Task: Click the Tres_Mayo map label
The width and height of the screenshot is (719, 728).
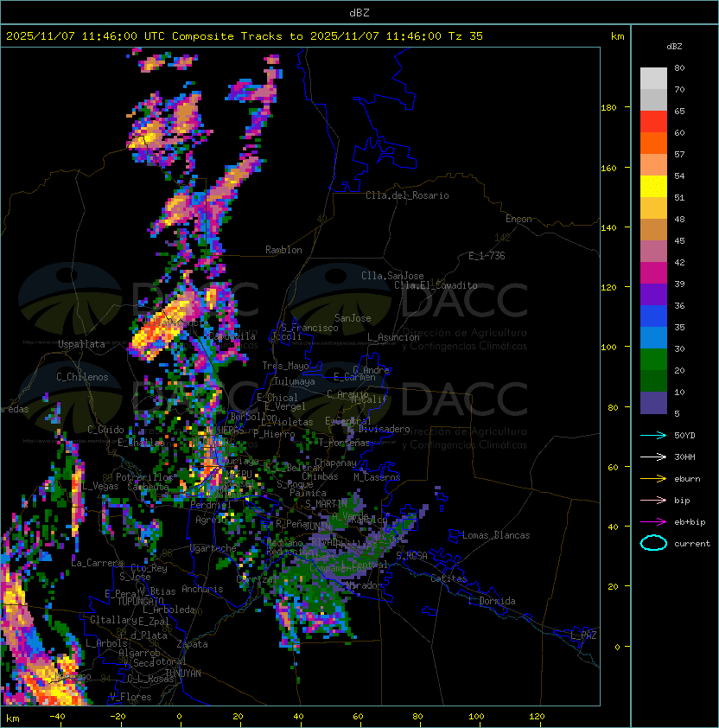Action: coord(285,366)
